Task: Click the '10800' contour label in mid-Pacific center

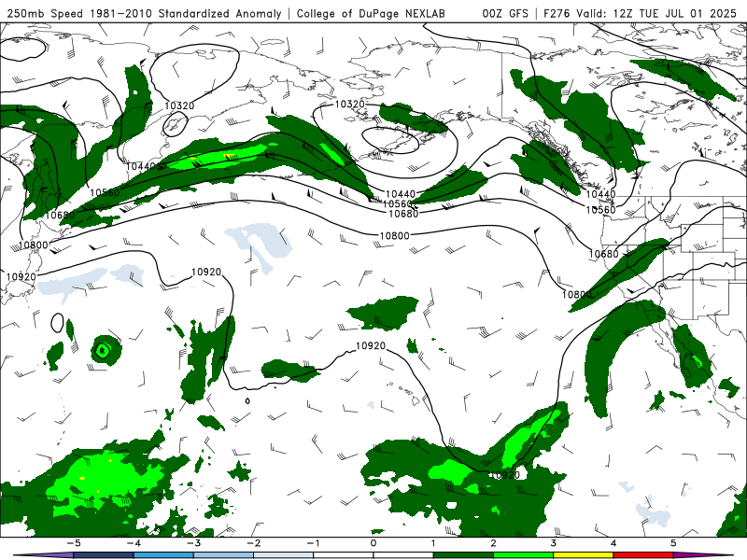Action: (x=394, y=236)
